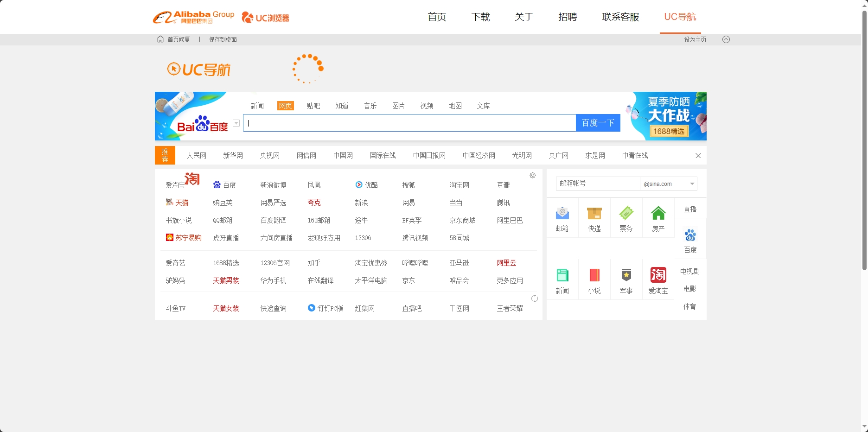This screenshot has height=432, width=868.
Task: Open the 新华网 link
Action: pos(233,155)
